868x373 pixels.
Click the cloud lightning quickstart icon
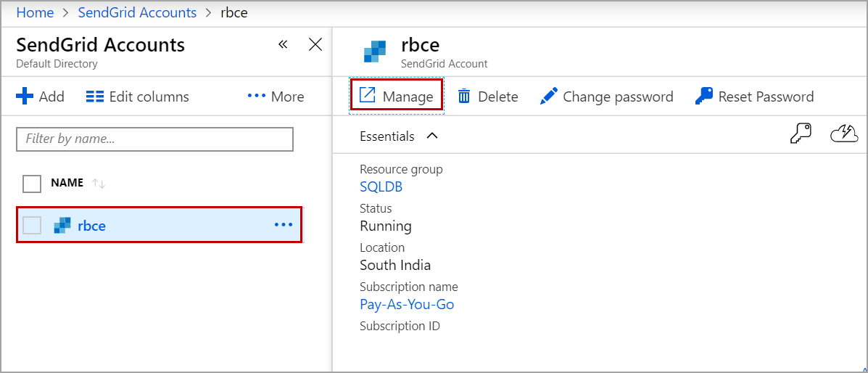point(844,135)
